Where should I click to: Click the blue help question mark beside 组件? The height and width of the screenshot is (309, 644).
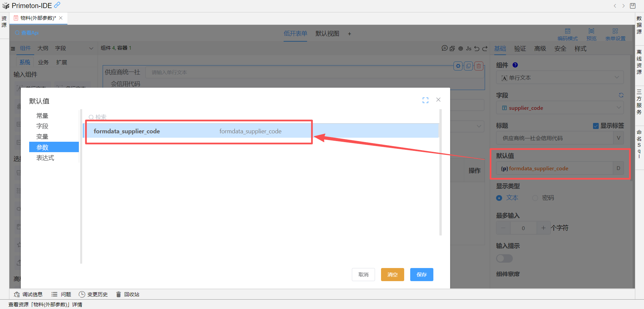(515, 65)
